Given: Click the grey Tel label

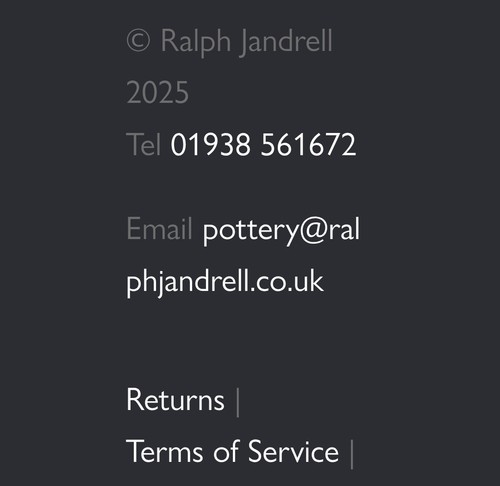Looking at the screenshot, I should pyautogui.click(x=144, y=144).
